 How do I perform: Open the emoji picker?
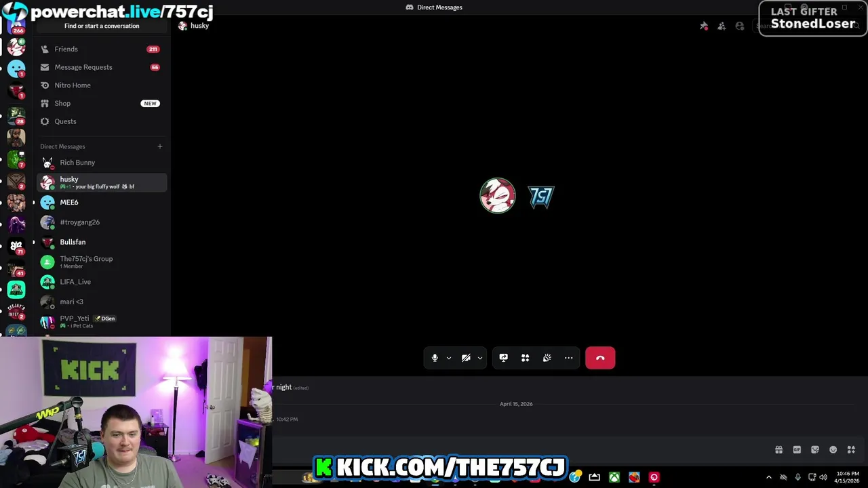click(833, 449)
